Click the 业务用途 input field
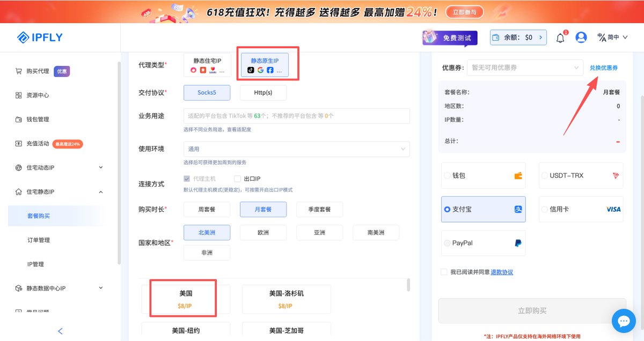Image resolution: width=644 pixels, height=341 pixels. tap(297, 116)
